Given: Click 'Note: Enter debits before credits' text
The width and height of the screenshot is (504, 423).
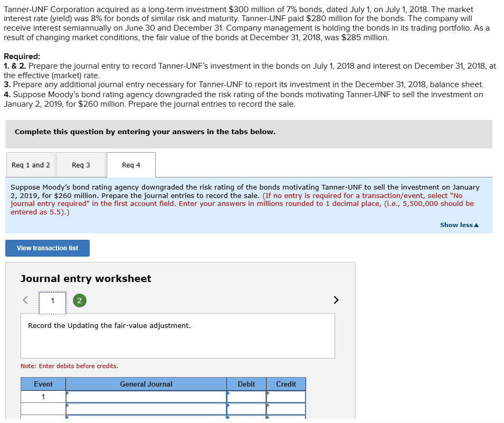Looking at the screenshot, I should [70, 366].
